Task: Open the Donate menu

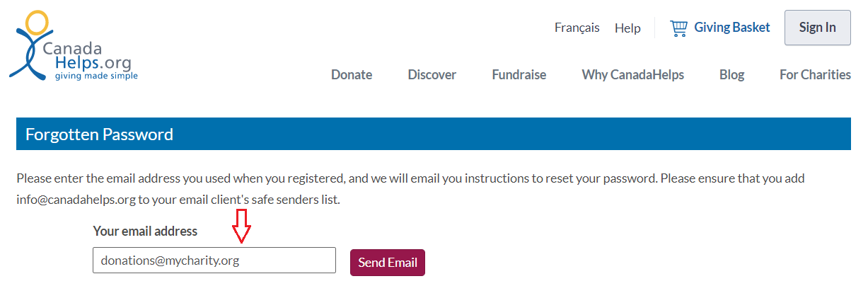Action: [x=352, y=74]
